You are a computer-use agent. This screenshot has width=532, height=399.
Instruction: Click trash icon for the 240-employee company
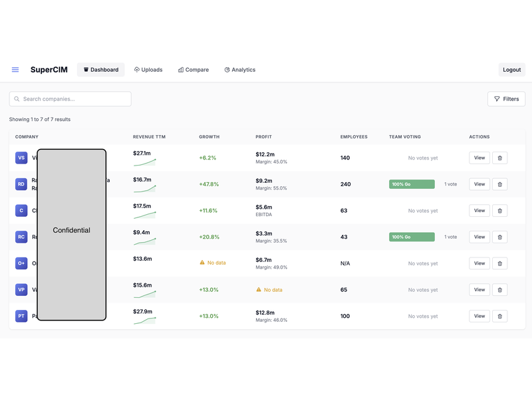click(x=500, y=184)
